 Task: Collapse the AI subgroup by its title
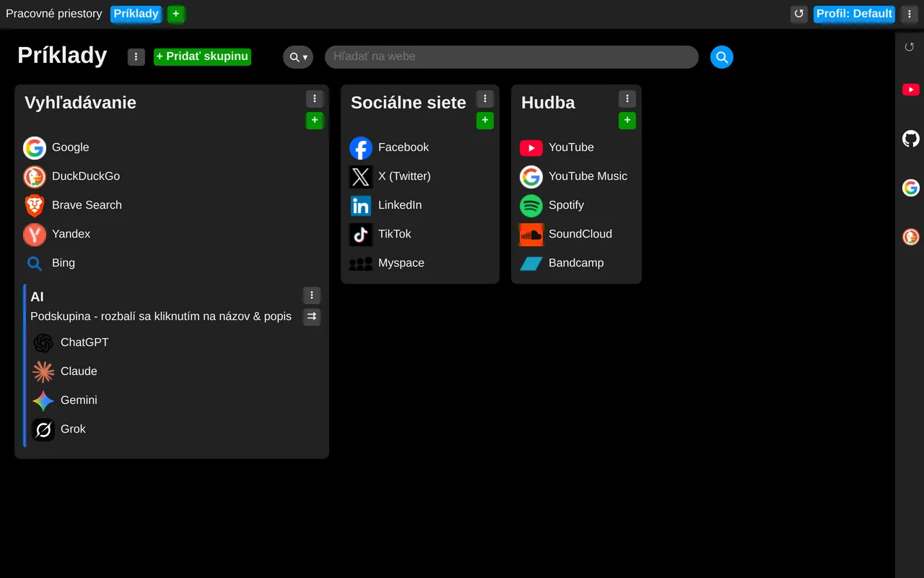(38, 297)
